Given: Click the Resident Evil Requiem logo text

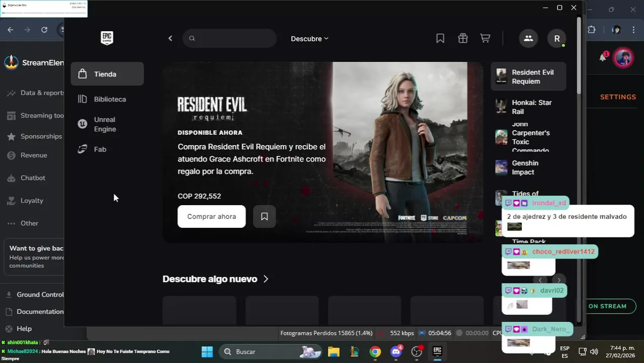Looking at the screenshot, I should [x=212, y=109].
